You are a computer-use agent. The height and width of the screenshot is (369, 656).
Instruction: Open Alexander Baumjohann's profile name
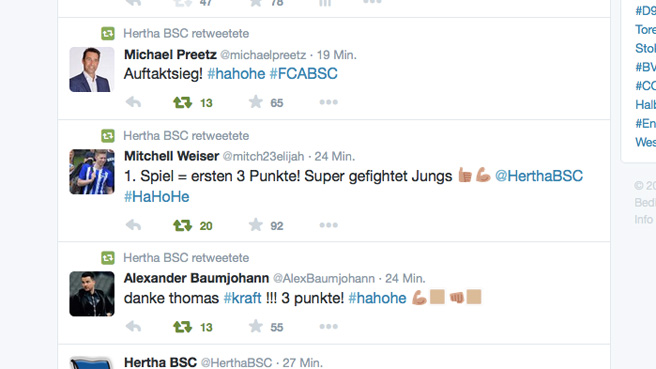(196, 278)
